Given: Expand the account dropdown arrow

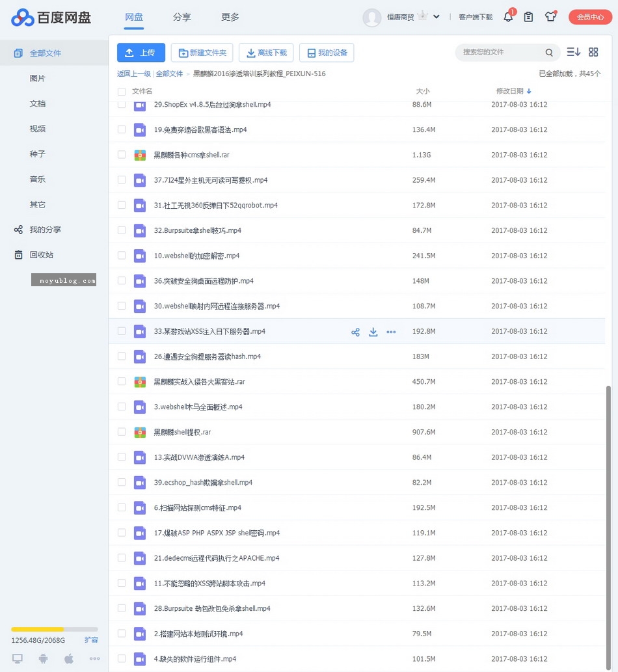Looking at the screenshot, I should point(437,17).
